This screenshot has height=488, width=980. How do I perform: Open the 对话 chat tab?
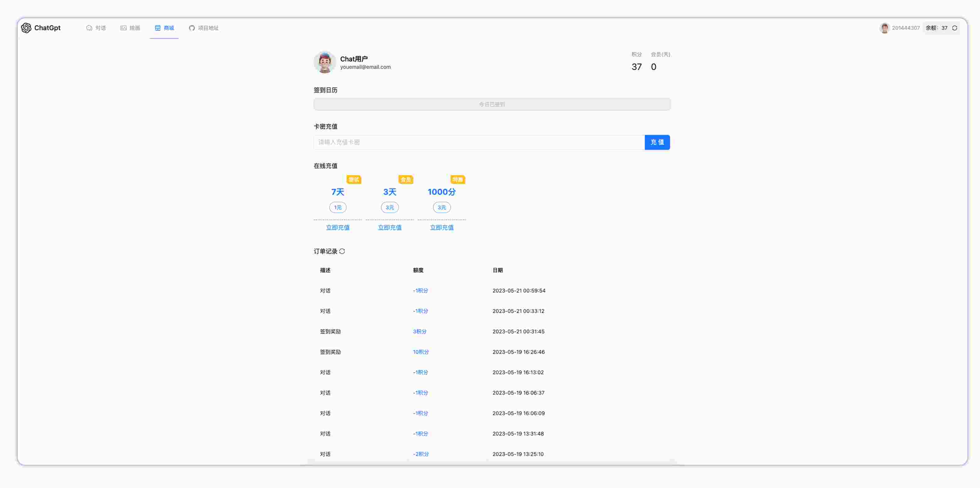96,28
